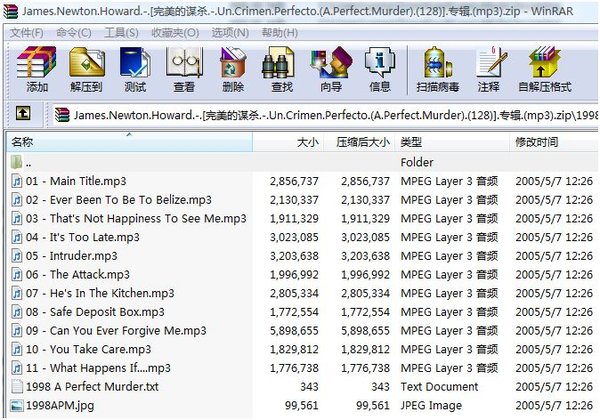This screenshot has width=600, height=420.
Task: Select file 04 - It's Too Late.mp3
Action: (x=83, y=237)
